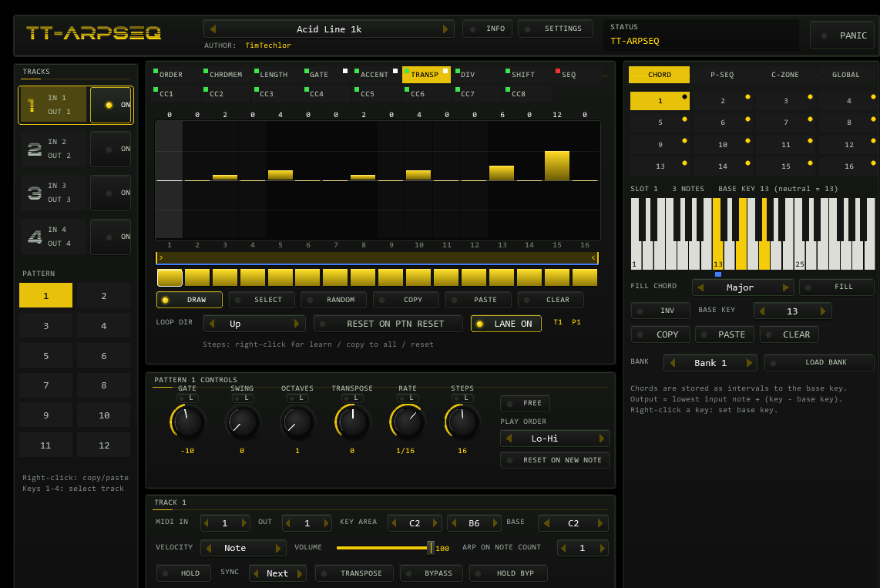Open the Loop Dir Up selector
Viewport: 880px width, 588px height.
point(254,324)
